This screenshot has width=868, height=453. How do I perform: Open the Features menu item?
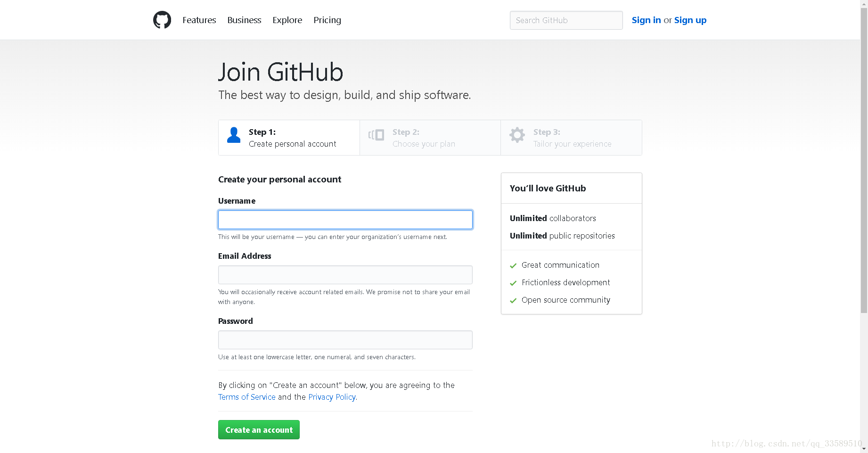point(199,20)
